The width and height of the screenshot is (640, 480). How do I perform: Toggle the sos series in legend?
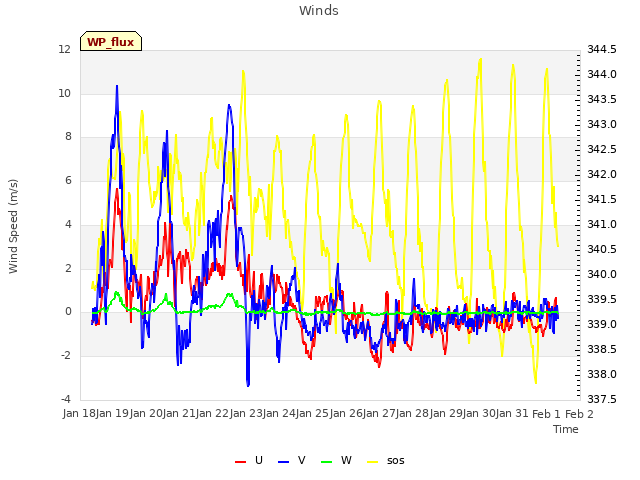pos(386,460)
